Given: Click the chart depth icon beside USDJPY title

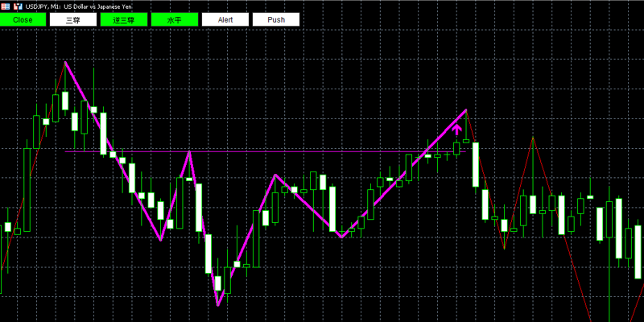Looking at the screenshot, I should pyautogui.click(x=18, y=6).
